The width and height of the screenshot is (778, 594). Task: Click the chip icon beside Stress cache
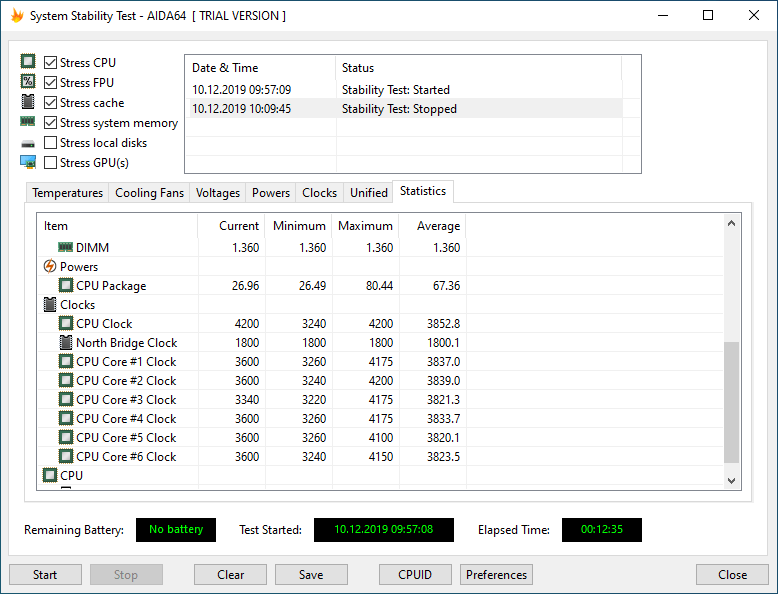click(28, 102)
